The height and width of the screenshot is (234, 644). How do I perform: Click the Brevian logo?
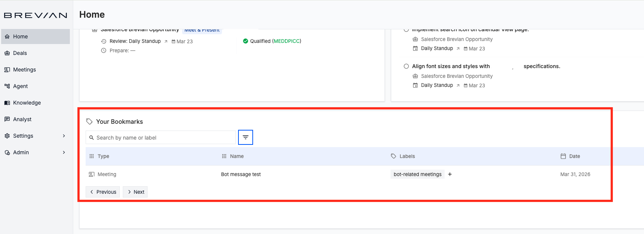click(x=36, y=15)
